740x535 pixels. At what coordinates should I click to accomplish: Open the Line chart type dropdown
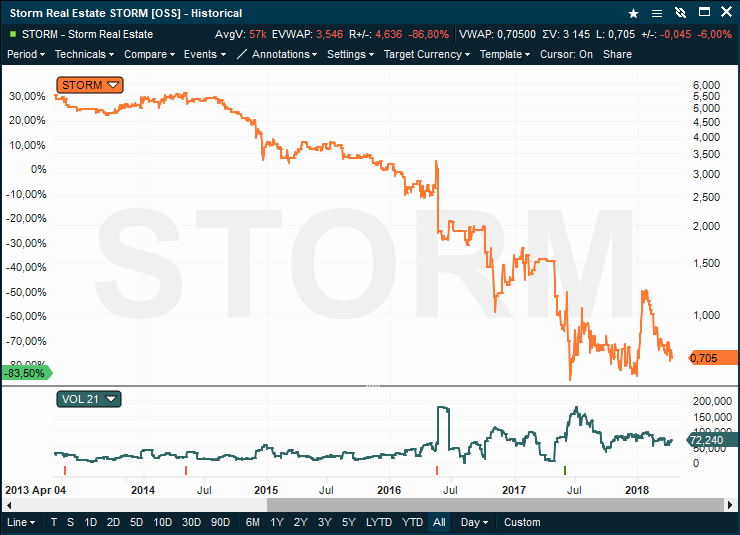tap(21, 522)
